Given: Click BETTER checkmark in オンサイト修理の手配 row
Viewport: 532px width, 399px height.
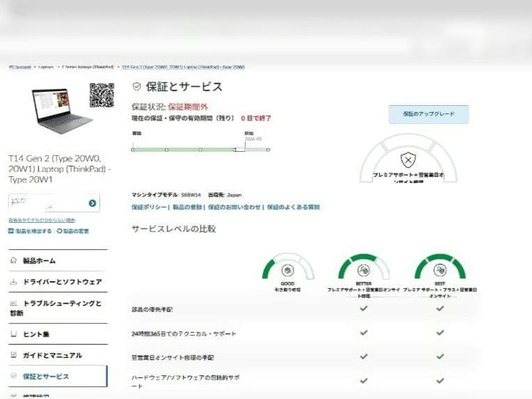Looking at the screenshot, I should [x=363, y=357].
